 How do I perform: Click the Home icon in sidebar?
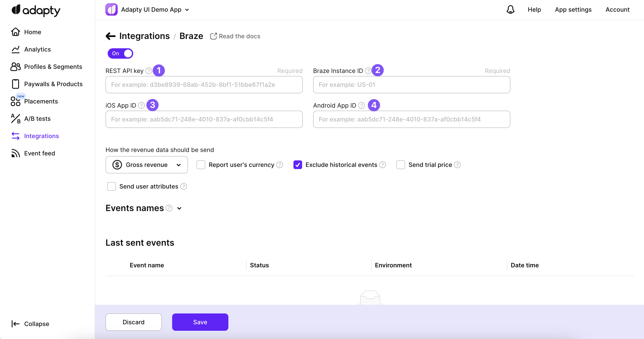[16, 32]
